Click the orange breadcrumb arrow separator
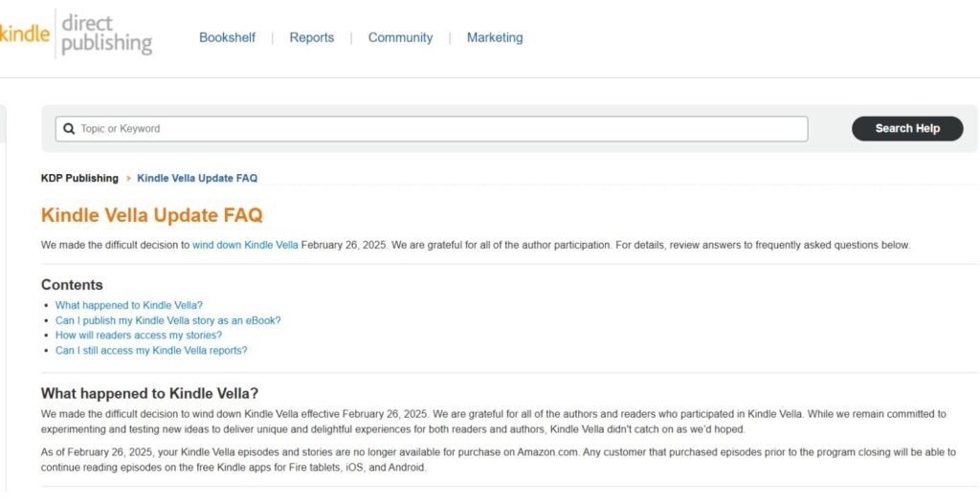Screen dimensions: 980x501 128,179
